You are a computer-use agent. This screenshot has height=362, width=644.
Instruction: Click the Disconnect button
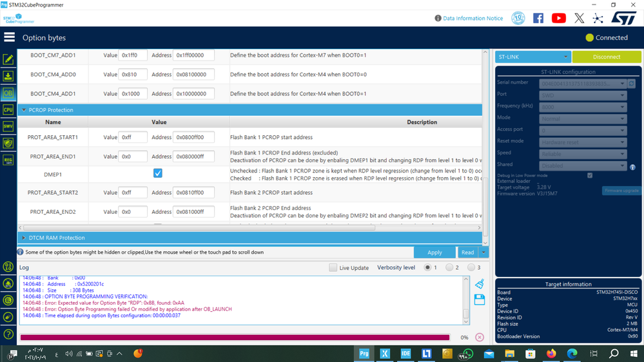point(607,57)
